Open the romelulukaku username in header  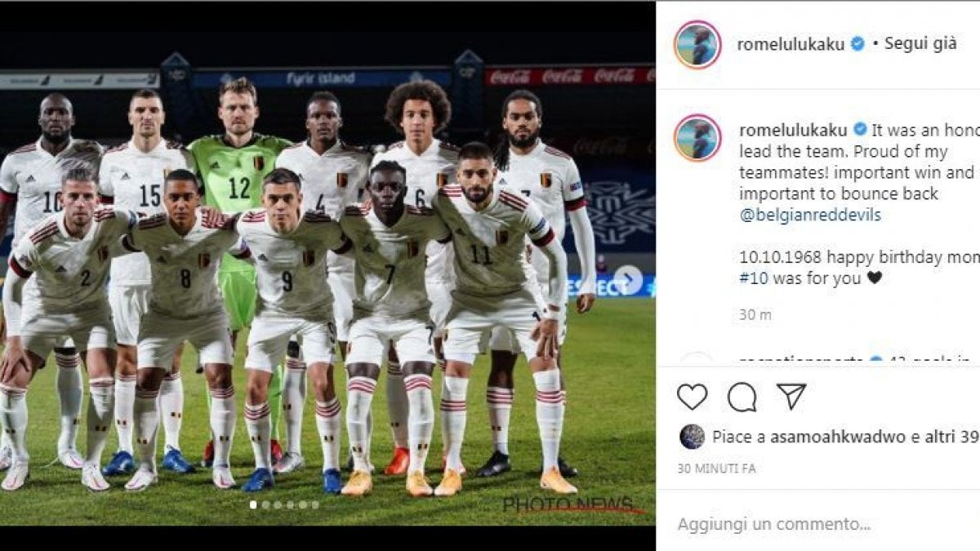point(791,44)
